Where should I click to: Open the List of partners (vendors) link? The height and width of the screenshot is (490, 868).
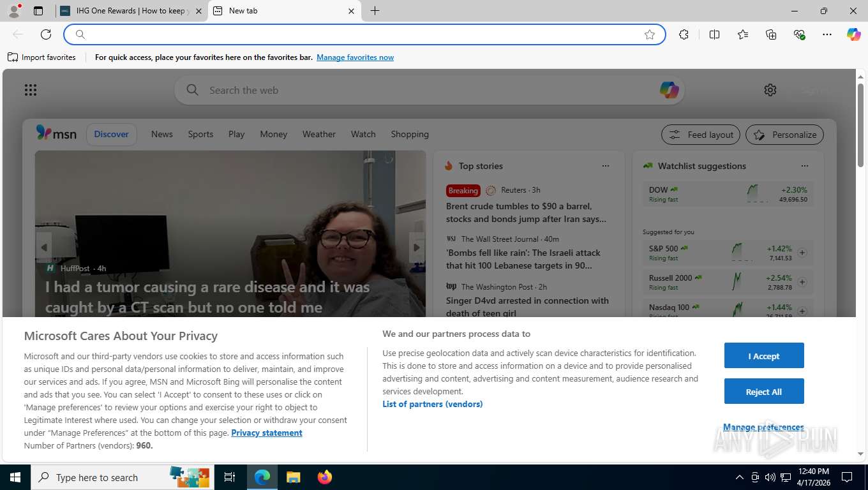coord(433,404)
